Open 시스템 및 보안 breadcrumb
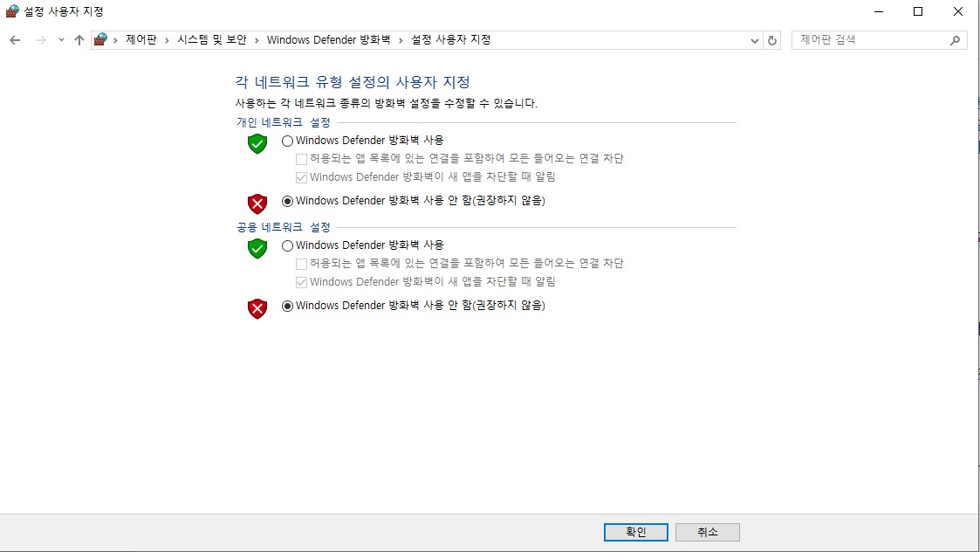 pos(212,40)
